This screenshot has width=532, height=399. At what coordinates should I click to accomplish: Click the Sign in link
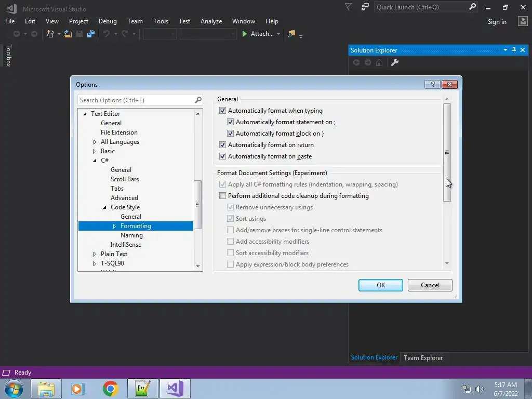click(497, 22)
